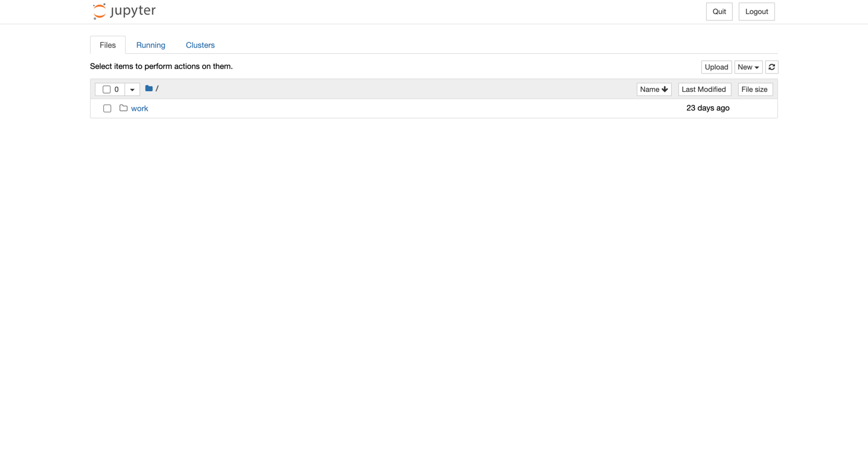Viewport: 868px width, 460px height.
Task: Switch to the Running tab
Action: click(x=151, y=45)
